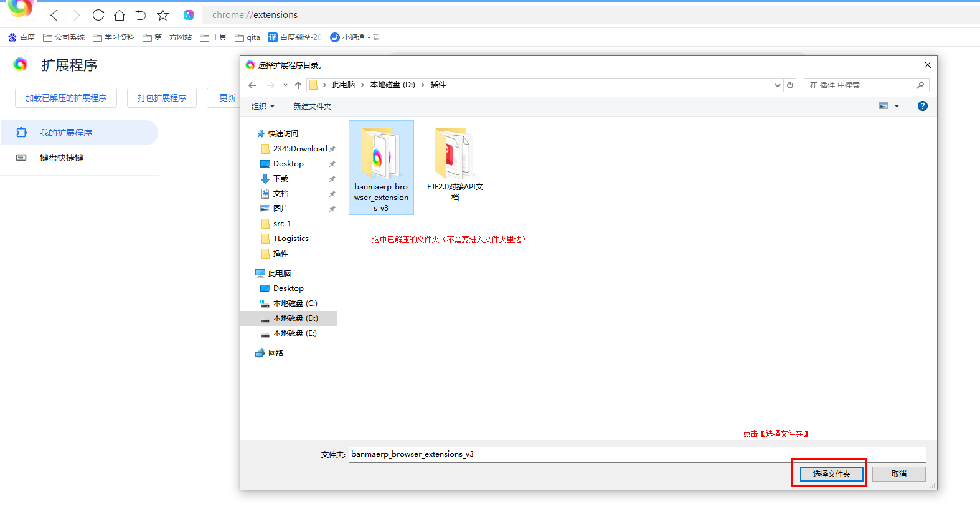Bookmark page with the star icon

(163, 15)
